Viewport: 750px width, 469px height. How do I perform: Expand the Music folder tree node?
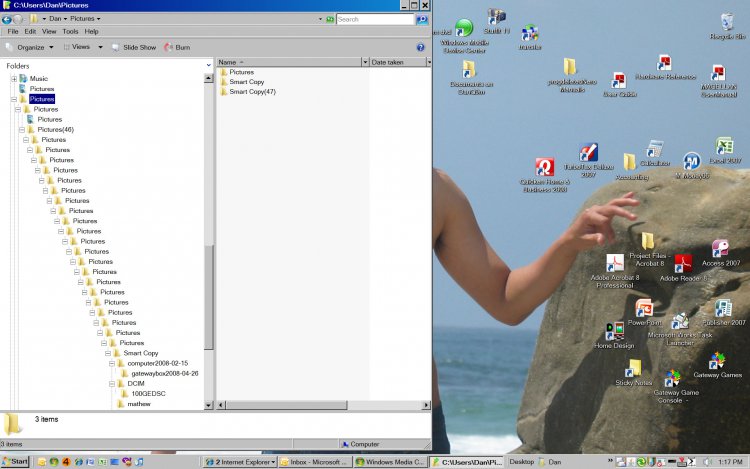click(14, 78)
